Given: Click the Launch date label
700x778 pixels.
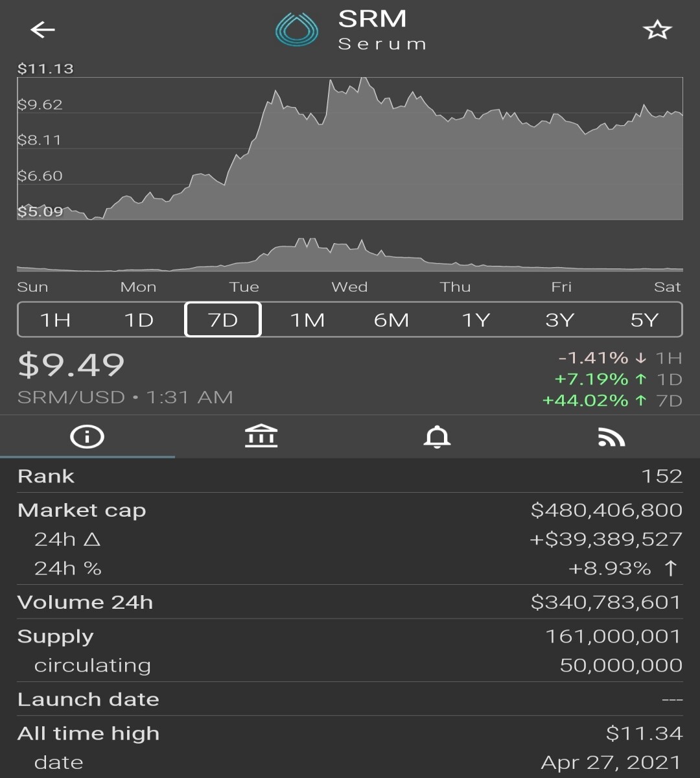Looking at the screenshot, I should click(88, 700).
